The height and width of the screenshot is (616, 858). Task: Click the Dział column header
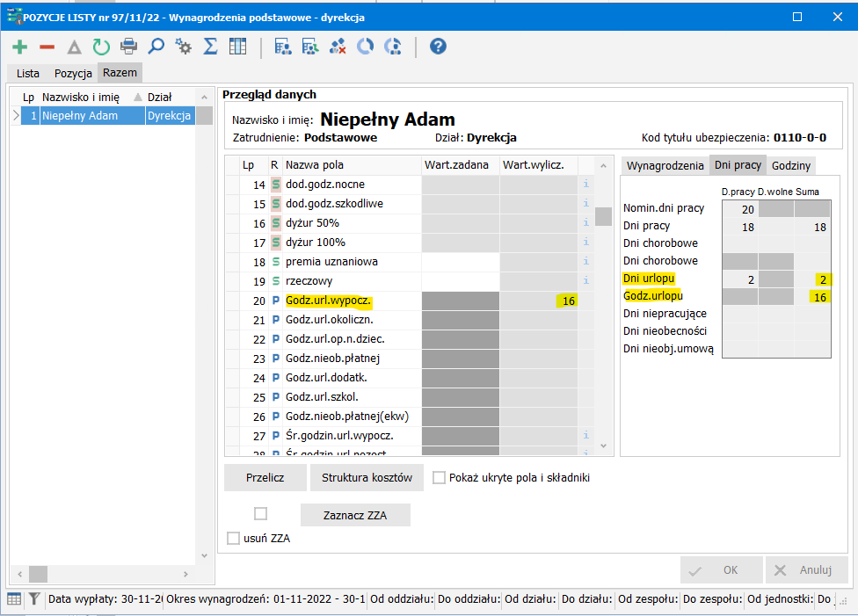(x=169, y=97)
